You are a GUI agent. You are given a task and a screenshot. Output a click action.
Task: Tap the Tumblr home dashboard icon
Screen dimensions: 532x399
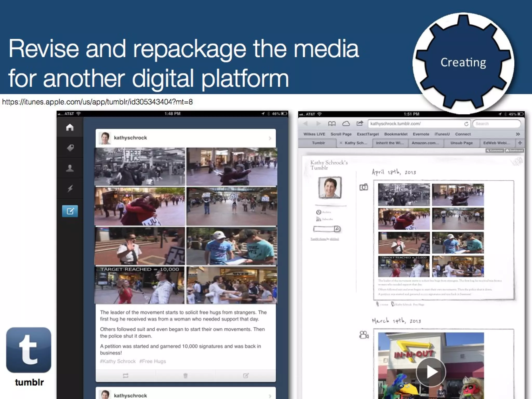click(x=70, y=127)
